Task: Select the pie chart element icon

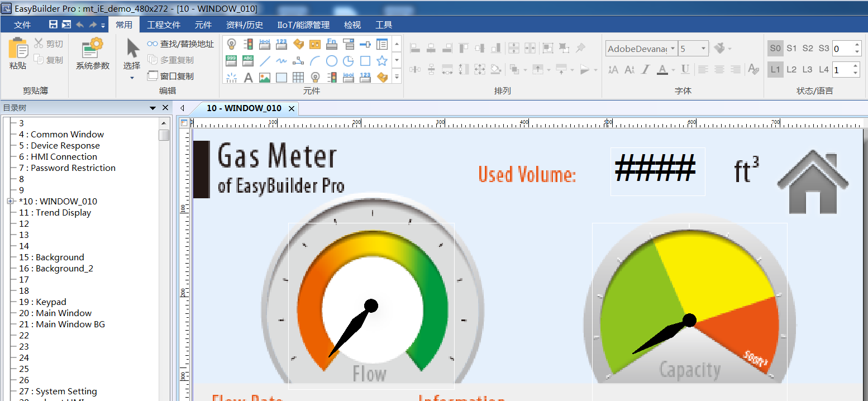Action: tap(349, 61)
